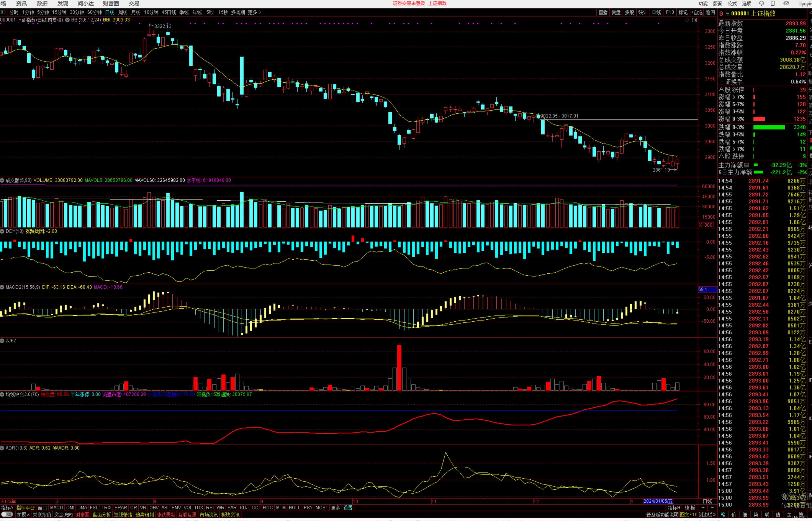
Task: Open the 更多 indicators list in bottom bar
Action: 335,508
